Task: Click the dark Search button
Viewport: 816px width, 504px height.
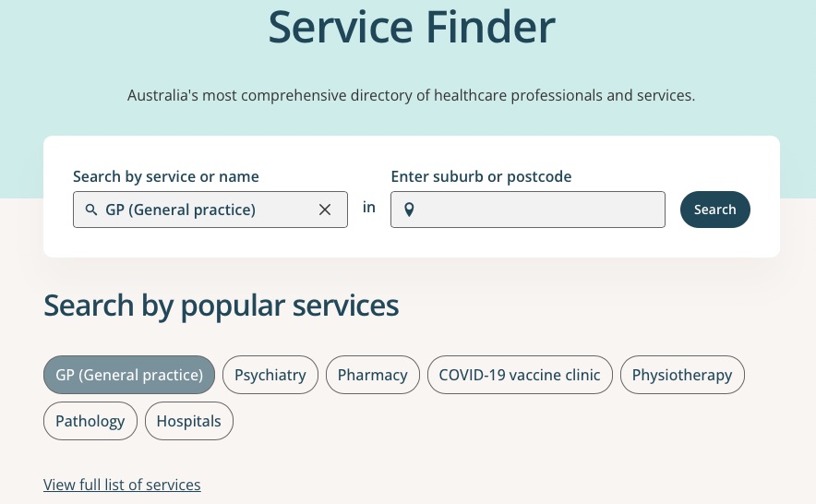Action: coord(715,210)
